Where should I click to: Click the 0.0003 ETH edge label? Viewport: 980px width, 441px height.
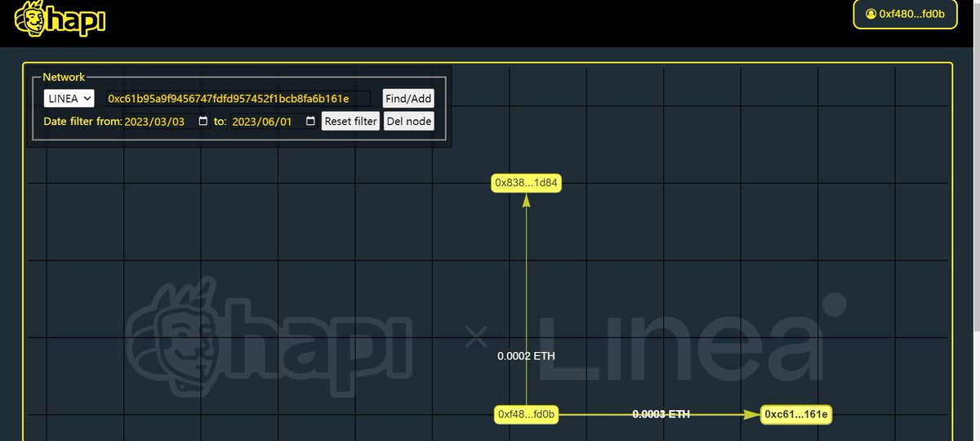(x=661, y=415)
